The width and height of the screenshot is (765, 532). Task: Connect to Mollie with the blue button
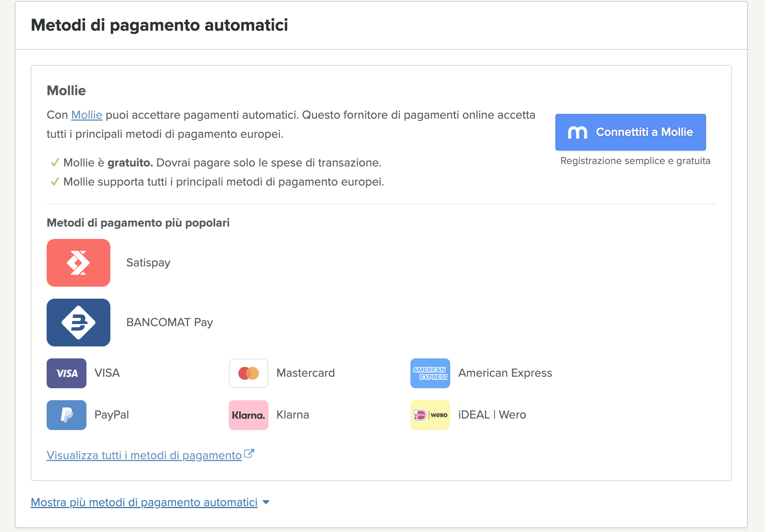coord(631,132)
